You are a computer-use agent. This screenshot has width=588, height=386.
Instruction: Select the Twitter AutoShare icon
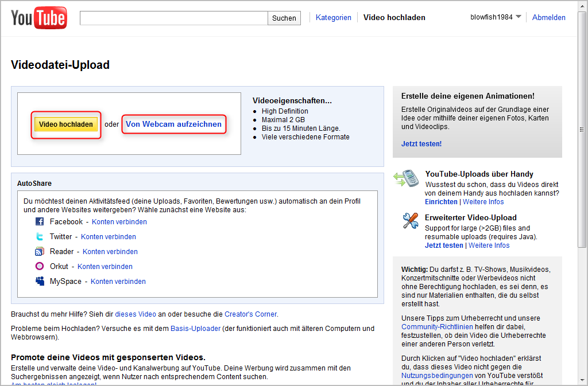point(39,236)
